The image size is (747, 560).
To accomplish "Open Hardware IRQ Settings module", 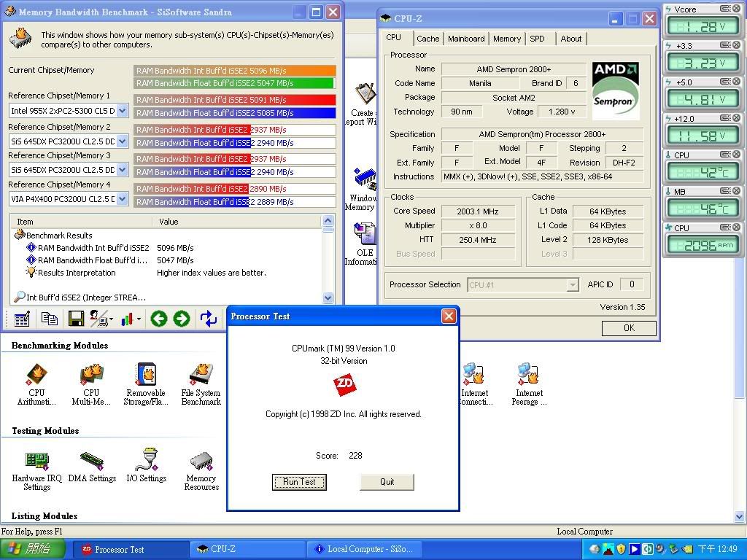I will [36, 470].
